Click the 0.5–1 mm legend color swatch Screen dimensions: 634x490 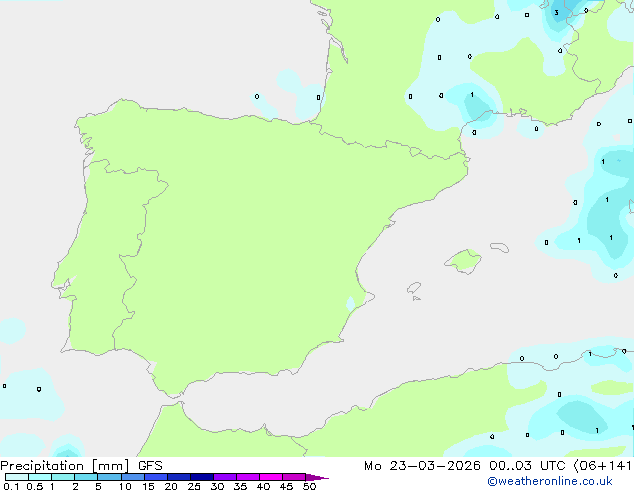pyautogui.click(x=40, y=477)
